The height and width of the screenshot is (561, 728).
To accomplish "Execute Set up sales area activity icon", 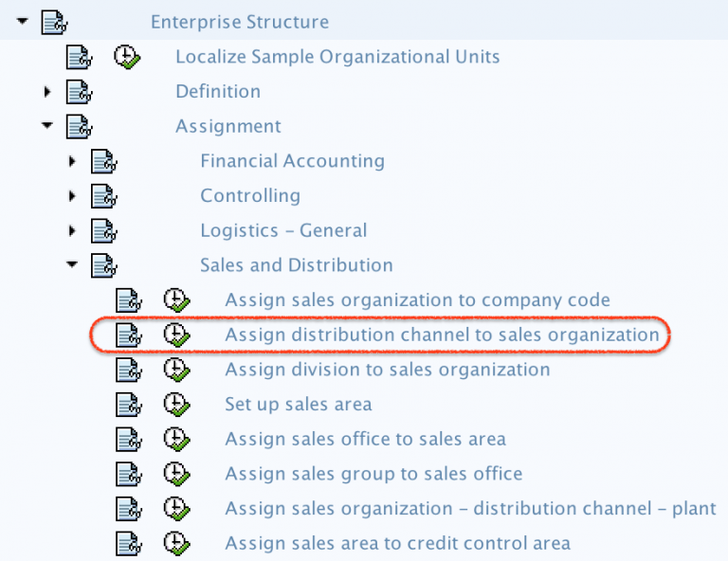I will click(177, 405).
